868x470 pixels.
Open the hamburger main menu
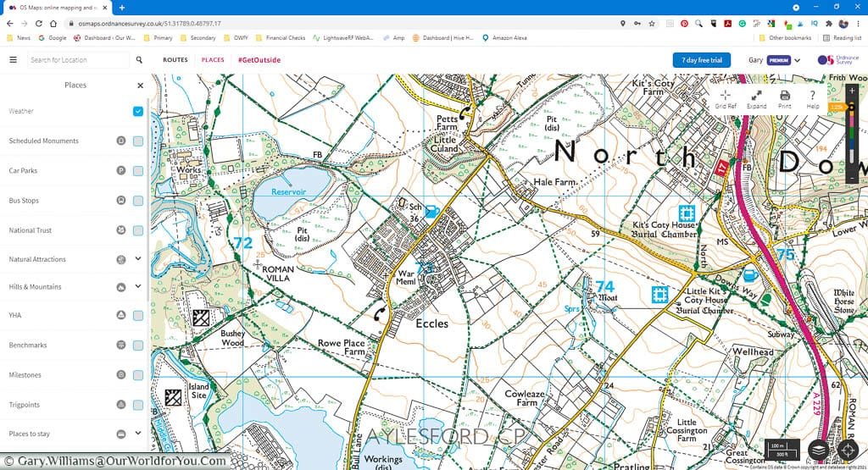[14, 60]
